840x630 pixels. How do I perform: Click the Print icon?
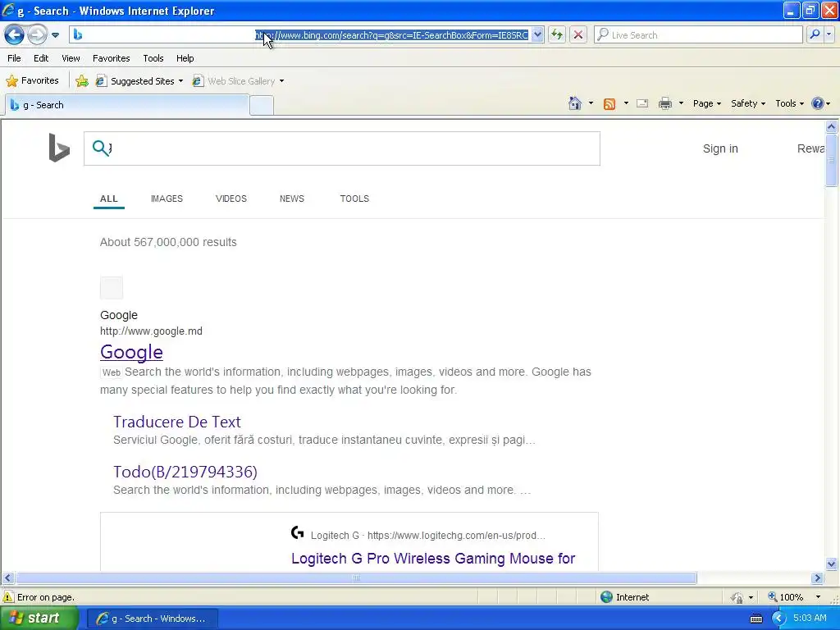[x=664, y=103]
